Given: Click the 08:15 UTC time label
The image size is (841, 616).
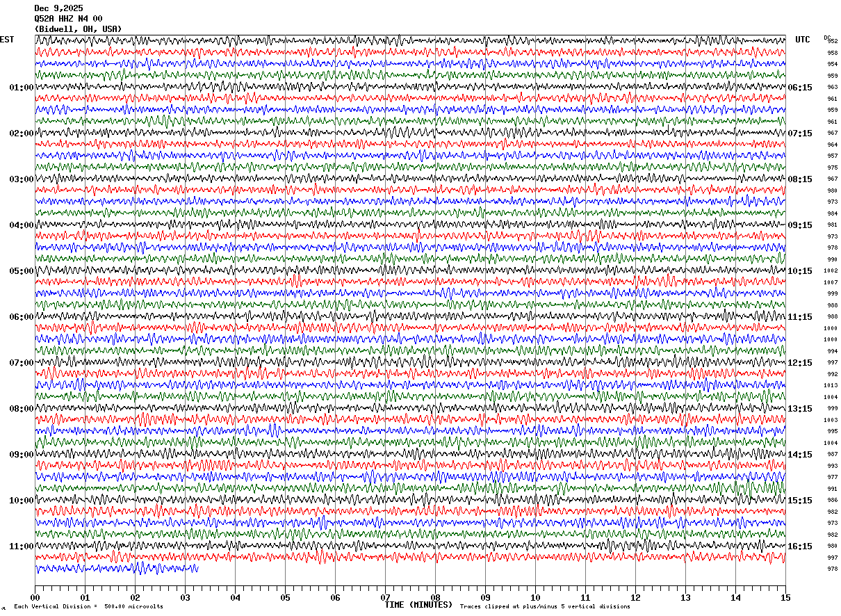Looking at the screenshot, I should point(800,179).
